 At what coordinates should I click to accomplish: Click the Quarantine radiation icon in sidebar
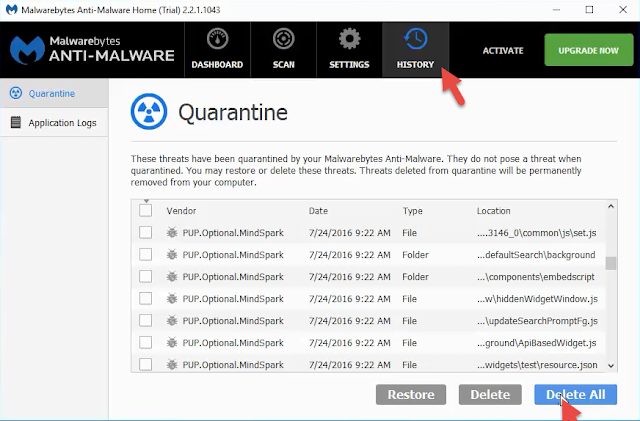[16, 93]
